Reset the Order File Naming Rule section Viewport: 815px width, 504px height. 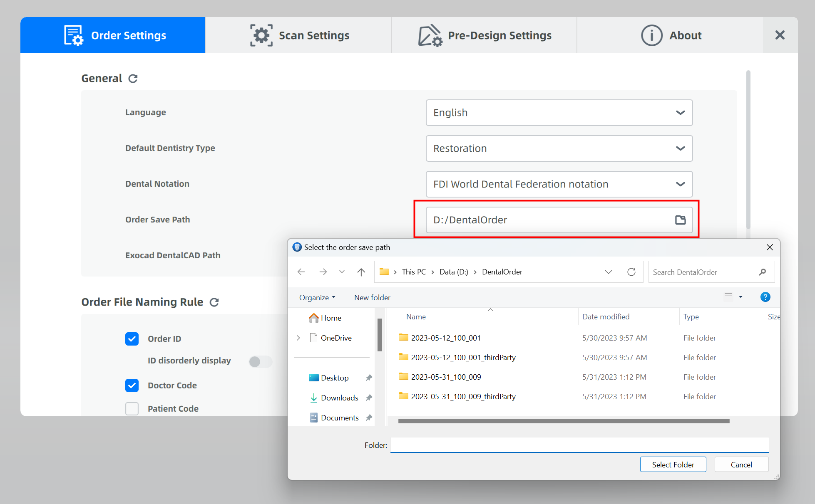point(214,302)
